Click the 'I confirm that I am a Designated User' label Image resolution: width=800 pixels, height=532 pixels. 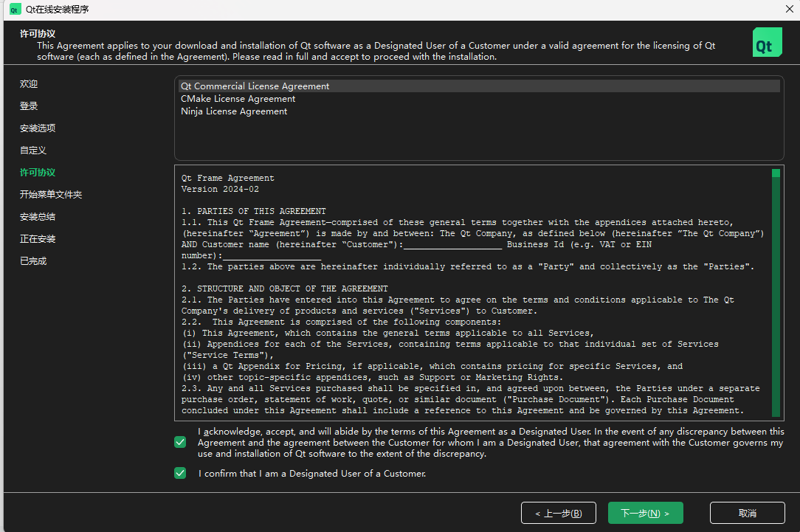(x=311, y=474)
